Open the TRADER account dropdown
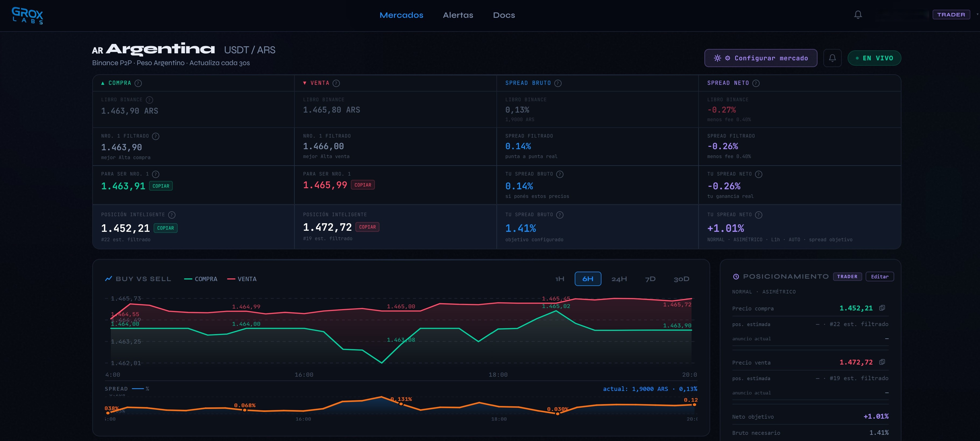 pyautogui.click(x=951, y=15)
